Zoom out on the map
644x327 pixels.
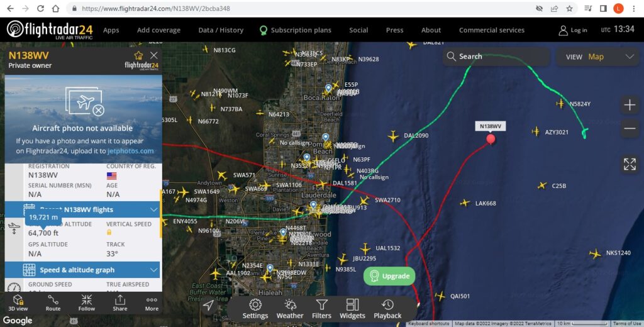click(630, 128)
